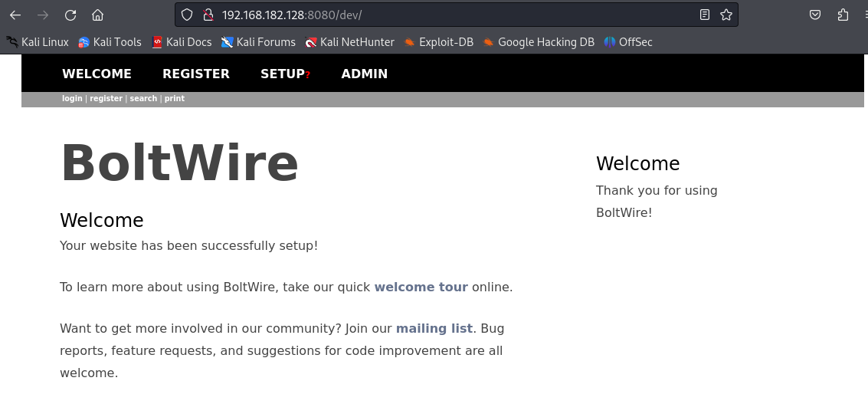Open Exploit-DB bookmark
Image resolution: width=868 pixels, height=404 pixels.
[438, 42]
